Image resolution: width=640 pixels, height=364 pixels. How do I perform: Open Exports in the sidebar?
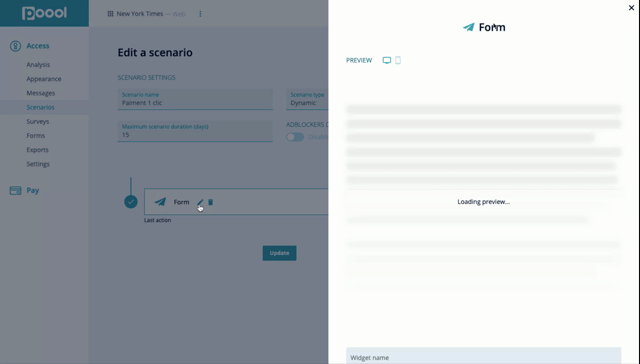(37, 150)
